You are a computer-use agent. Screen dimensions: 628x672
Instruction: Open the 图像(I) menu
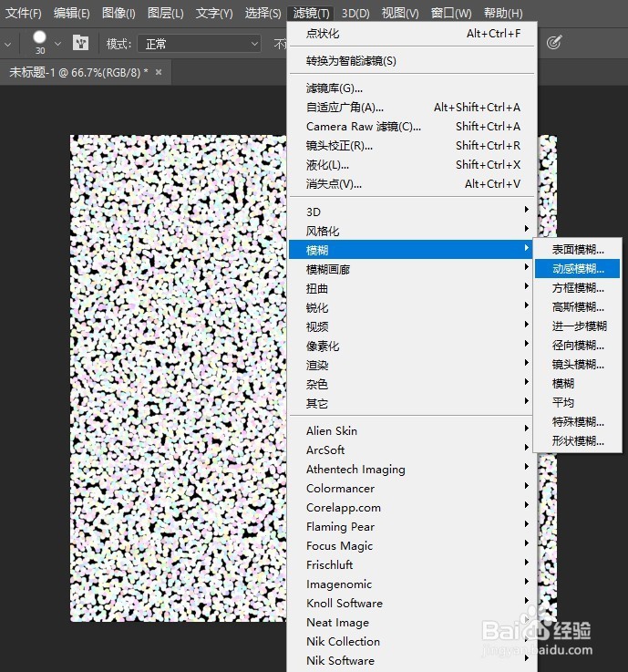point(118,14)
